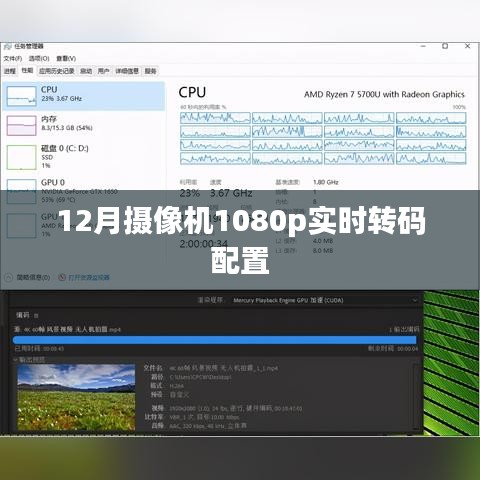The image size is (480, 480).
Task: Maximize the Task Manager window
Action: coord(445,46)
